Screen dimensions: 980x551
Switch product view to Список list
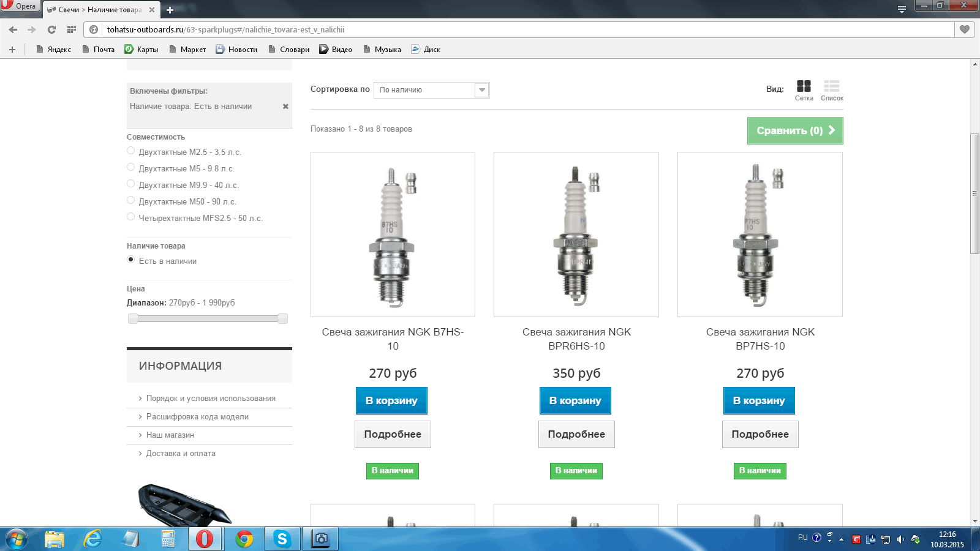point(832,90)
